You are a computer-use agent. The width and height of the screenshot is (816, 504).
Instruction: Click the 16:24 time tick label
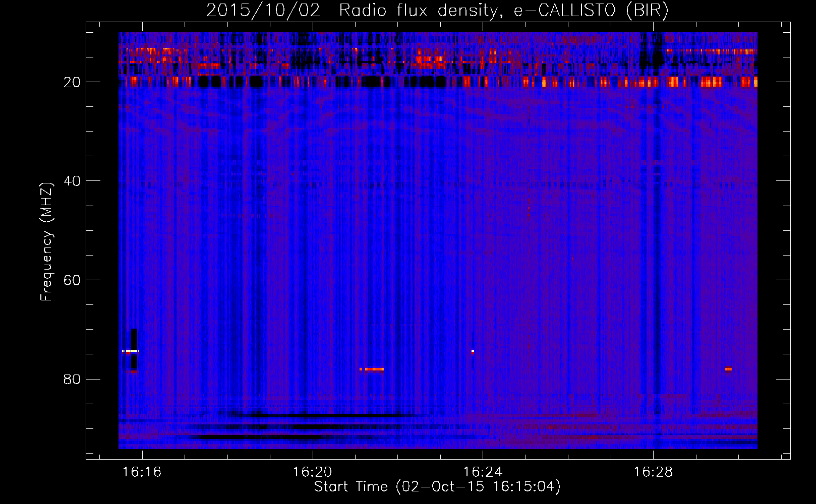coord(483,472)
